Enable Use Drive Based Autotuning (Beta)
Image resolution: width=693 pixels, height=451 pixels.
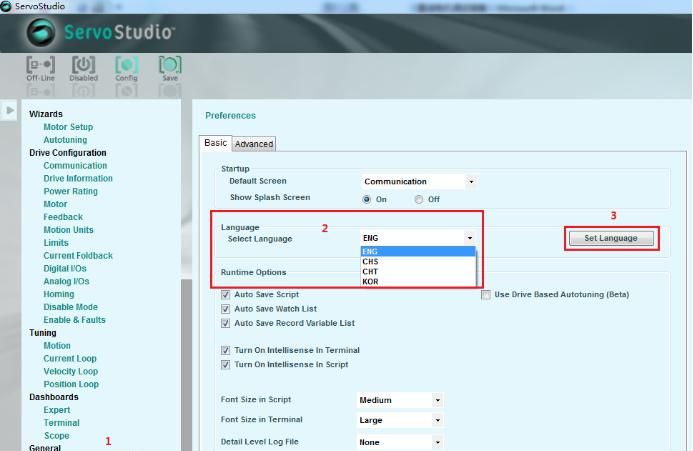tap(486, 295)
